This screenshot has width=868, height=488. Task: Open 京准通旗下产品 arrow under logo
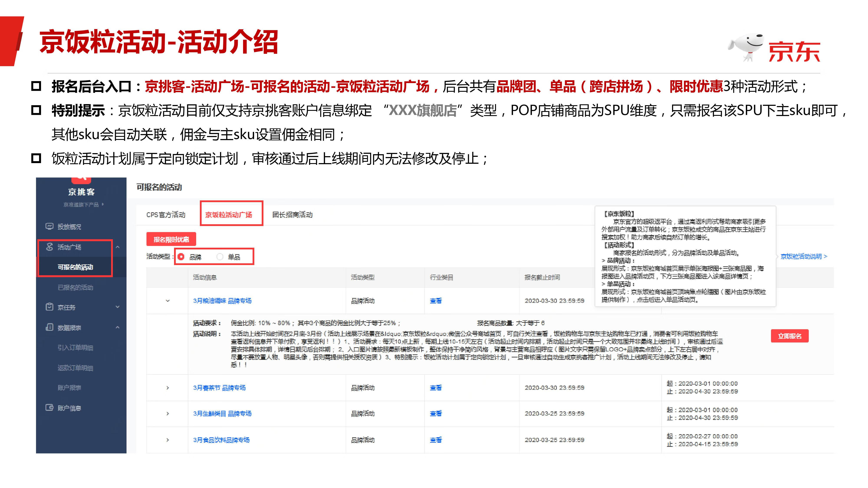103,205
